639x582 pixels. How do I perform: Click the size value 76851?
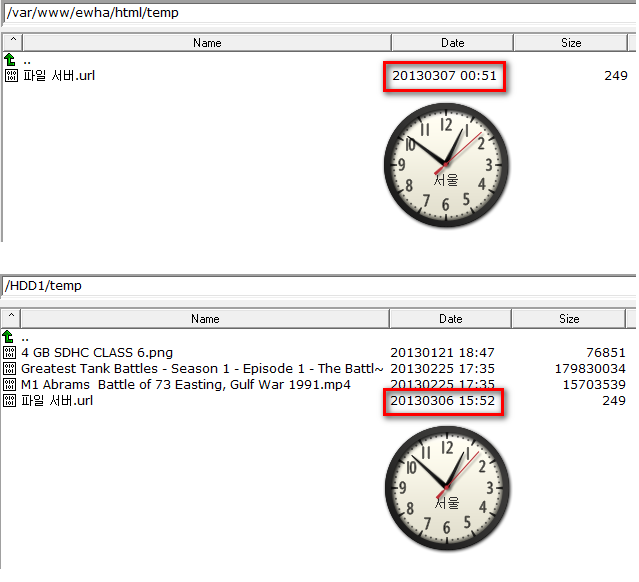tap(606, 353)
